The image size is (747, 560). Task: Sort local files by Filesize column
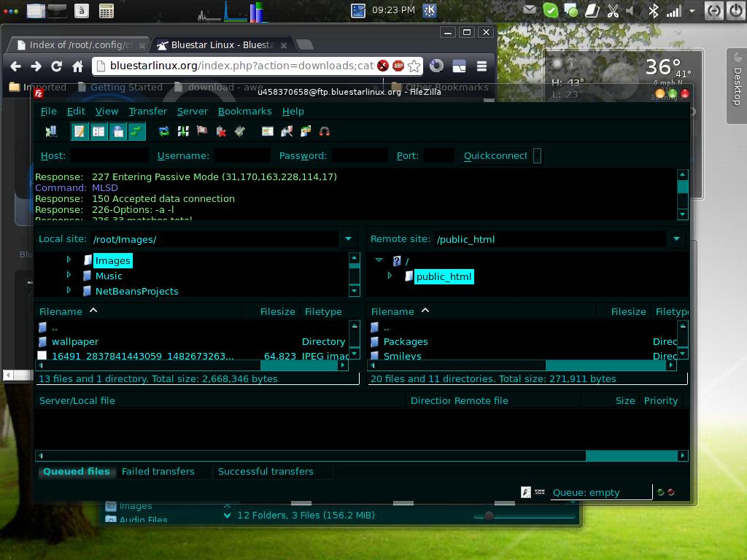click(277, 312)
